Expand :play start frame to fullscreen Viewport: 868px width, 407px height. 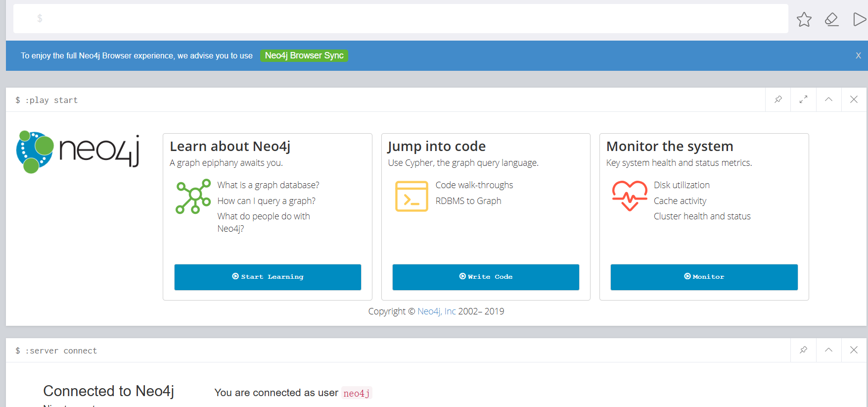[x=804, y=100]
